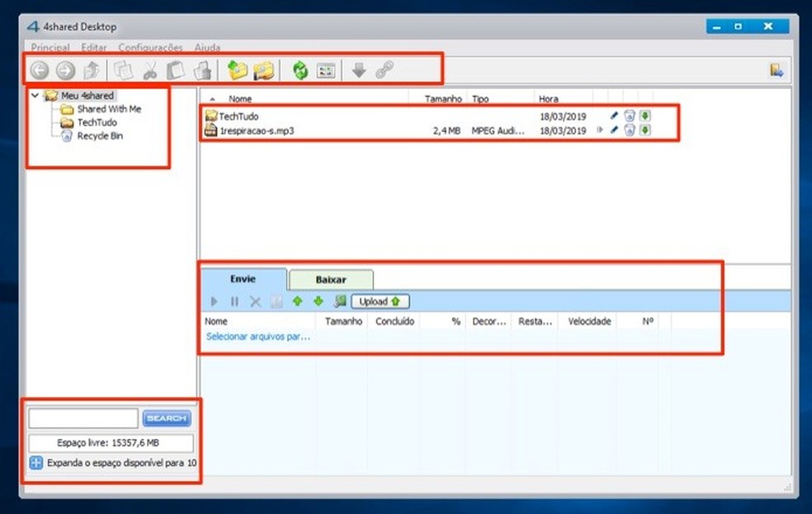The image size is (812, 514).
Task: Select the Refresh icon in the toolbar
Action: (x=299, y=70)
